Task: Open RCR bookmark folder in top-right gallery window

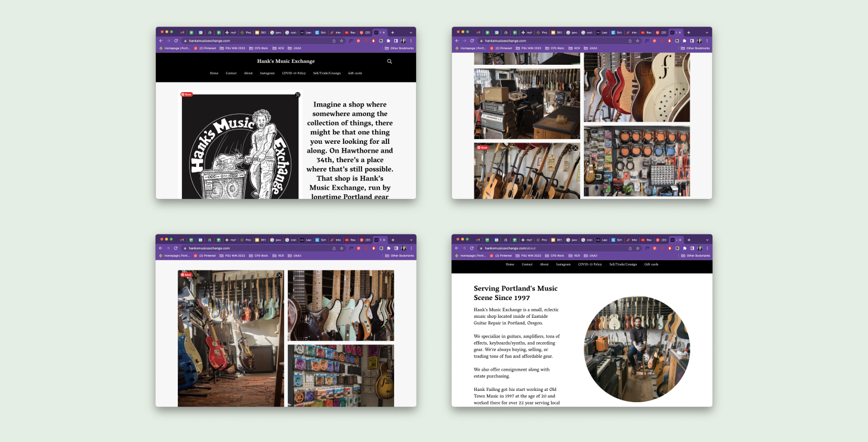Action: [574, 48]
